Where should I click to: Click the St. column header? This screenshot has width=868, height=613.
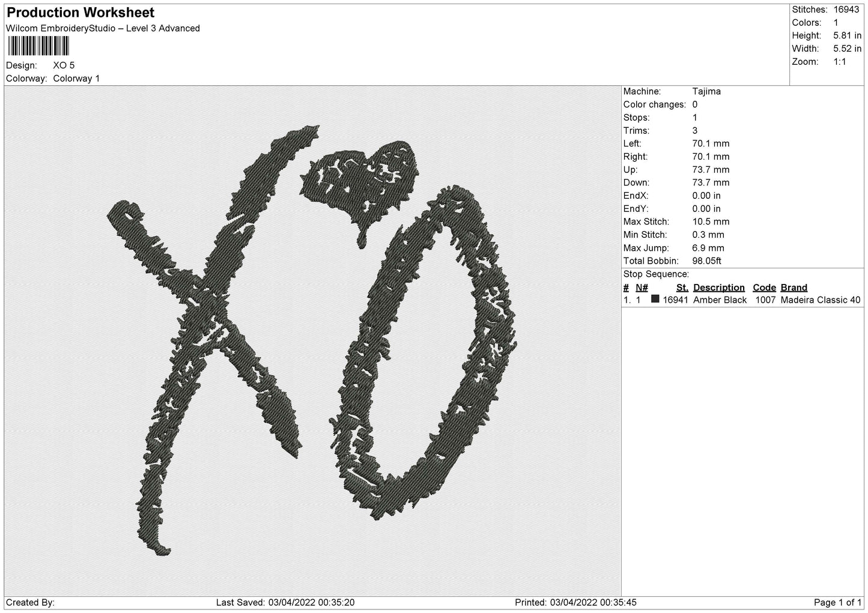coord(682,288)
